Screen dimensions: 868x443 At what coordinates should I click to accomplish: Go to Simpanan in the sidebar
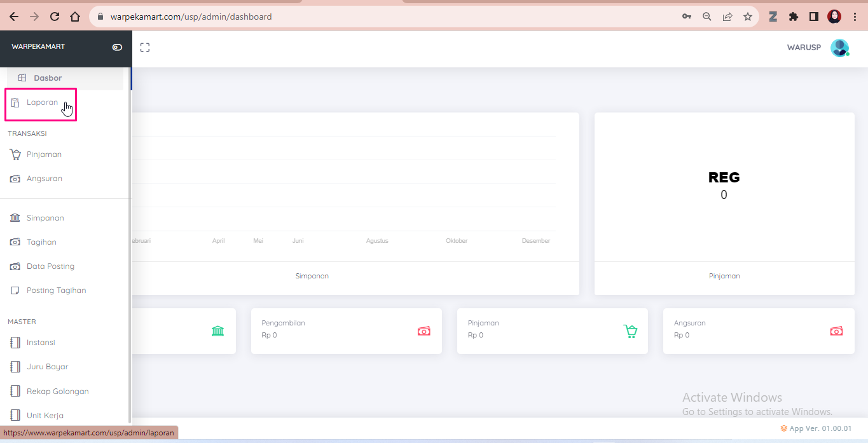pos(45,218)
